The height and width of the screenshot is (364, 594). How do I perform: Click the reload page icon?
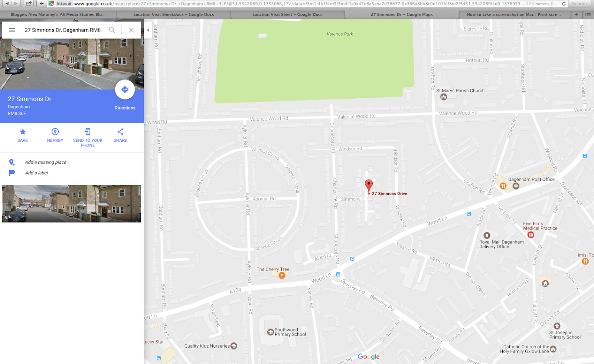point(564,4)
